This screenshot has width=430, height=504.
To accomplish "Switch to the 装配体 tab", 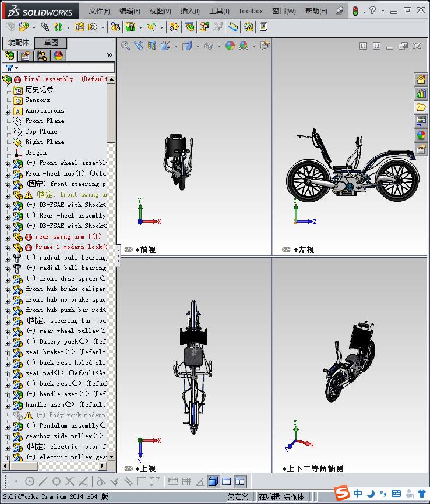I will (18, 43).
